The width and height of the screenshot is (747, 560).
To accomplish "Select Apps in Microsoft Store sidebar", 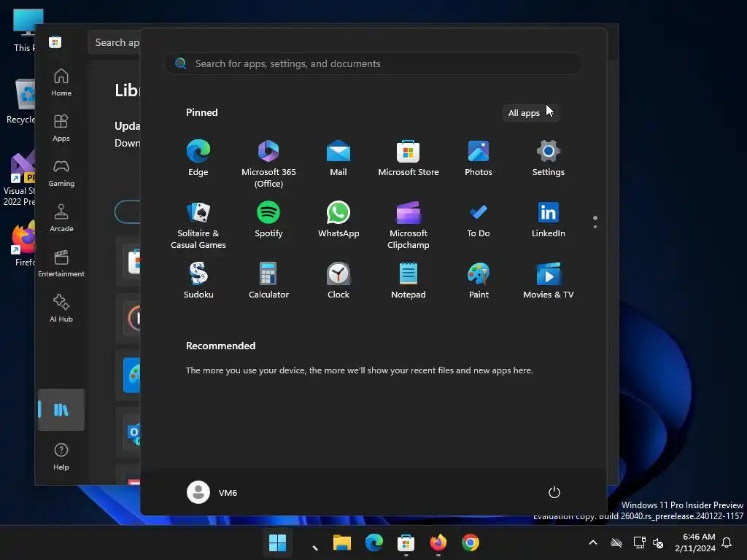I will (x=61, y=128).
